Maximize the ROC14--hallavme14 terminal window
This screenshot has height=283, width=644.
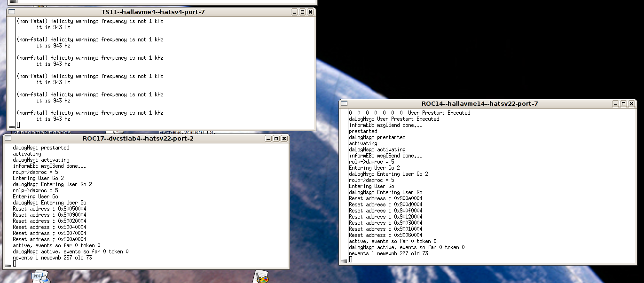pyautogui.click(x=623, y=103)
